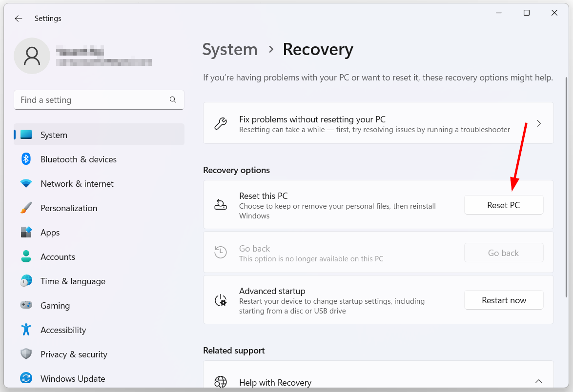Maximize the Settings window
Viewport: 573px width, 392px height.
tap(527, 13)
